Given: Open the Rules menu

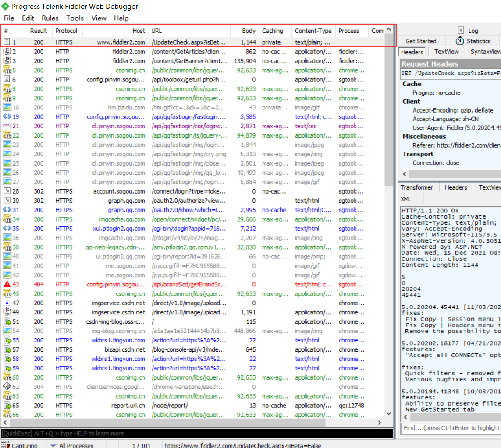Looking at the screenshot, I should tap(50, 18).
